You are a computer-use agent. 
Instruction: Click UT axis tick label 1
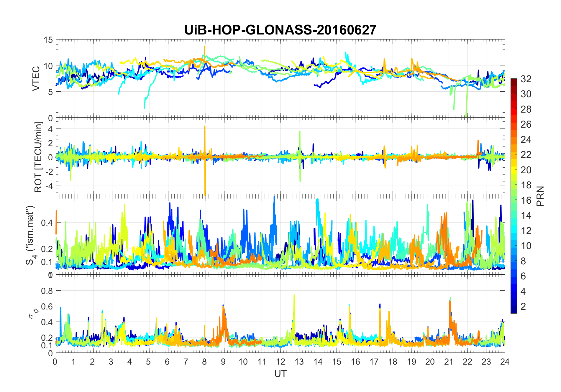[x=73, y=362]
